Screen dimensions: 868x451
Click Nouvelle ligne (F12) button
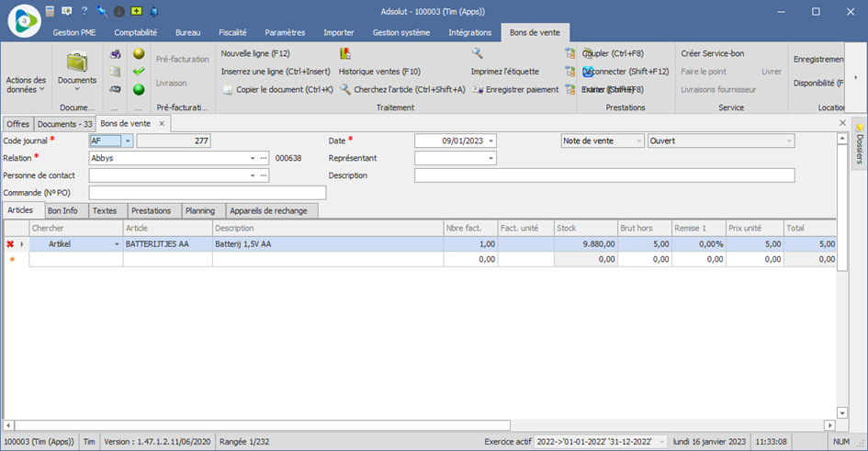(255, 53)
